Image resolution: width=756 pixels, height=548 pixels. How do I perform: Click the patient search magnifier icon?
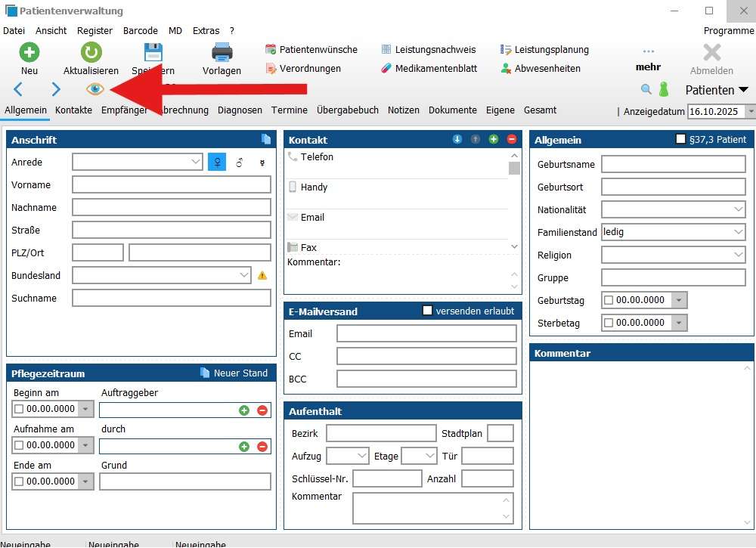pos(646,89)
